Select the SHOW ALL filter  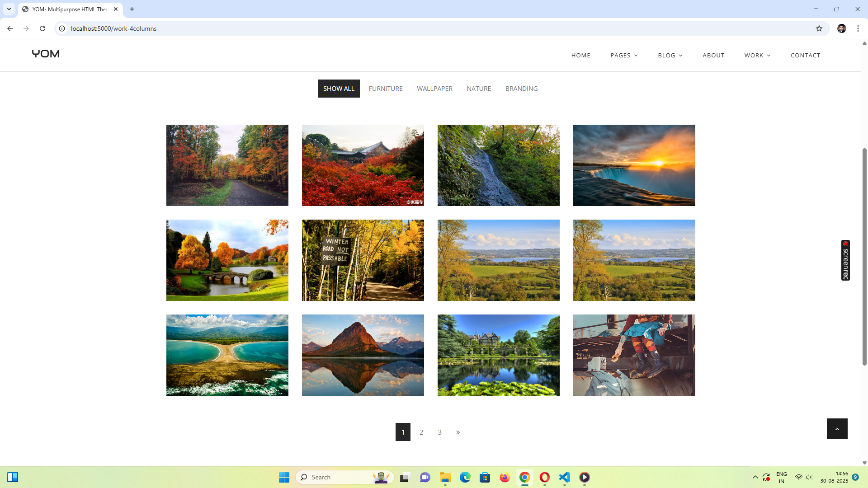click(339, 89)
